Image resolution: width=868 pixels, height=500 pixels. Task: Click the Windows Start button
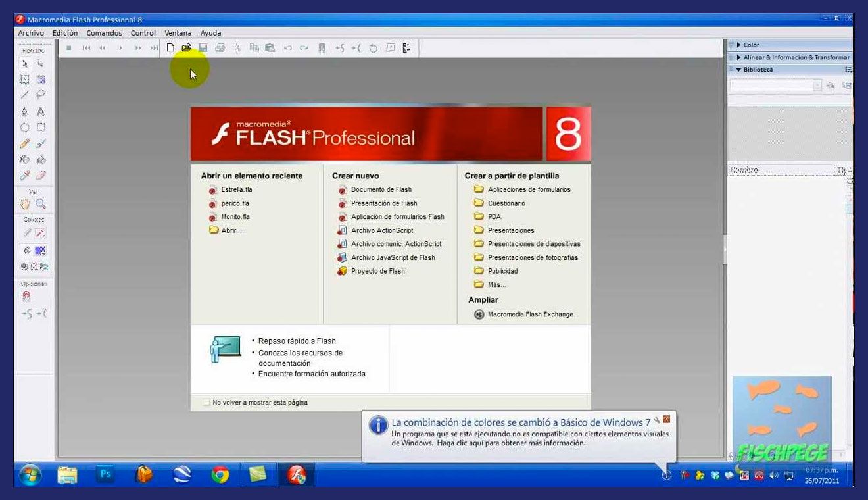pyautogui.click(x=30, y=474)
